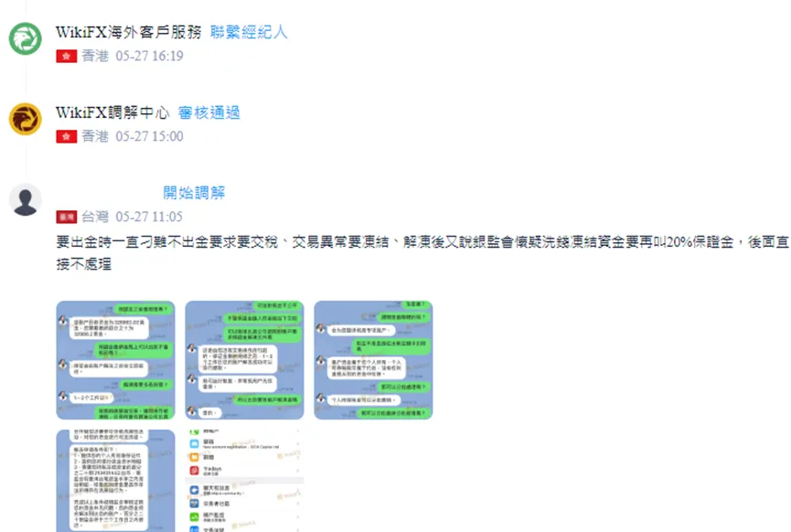The height and width of the screenshot is (532, 791).
Task: Click the Taiwan flag beside 05-27 11:05
Action: [x=66, y=217]
